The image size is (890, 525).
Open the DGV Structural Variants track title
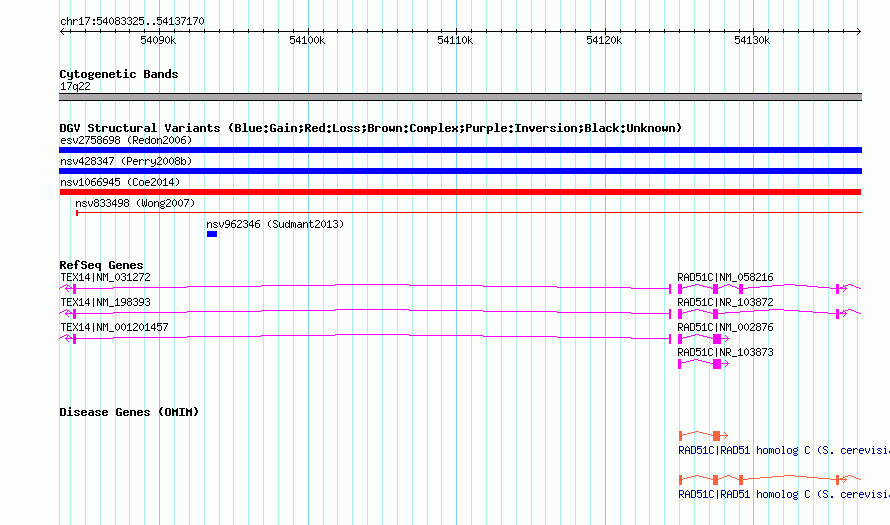point(371,128)
